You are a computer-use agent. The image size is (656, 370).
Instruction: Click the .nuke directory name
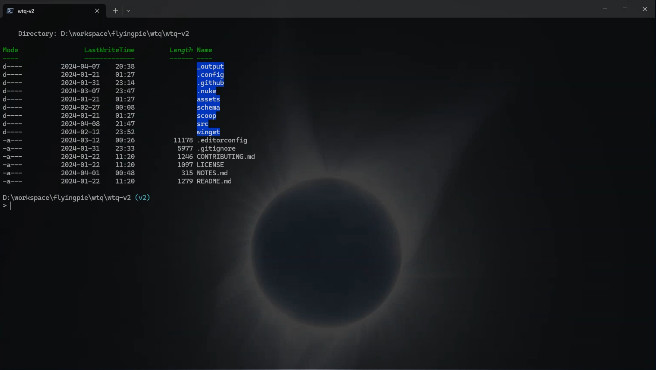(x=207, y=91)
